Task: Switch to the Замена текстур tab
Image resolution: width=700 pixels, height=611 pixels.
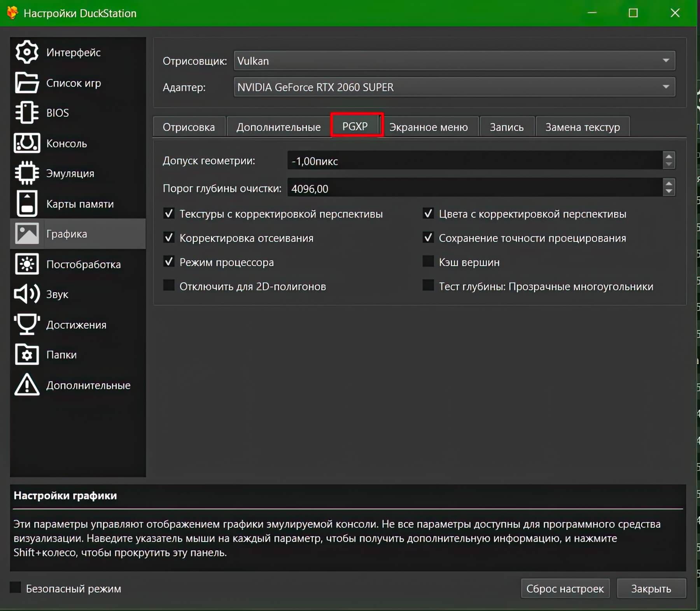Action: click(583, 127)
